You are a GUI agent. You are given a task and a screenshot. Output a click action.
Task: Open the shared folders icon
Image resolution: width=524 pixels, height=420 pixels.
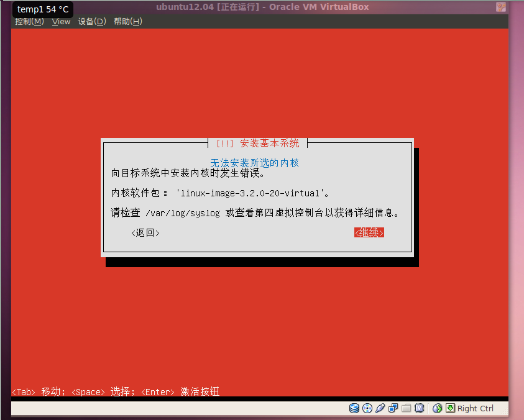point(406,408)
